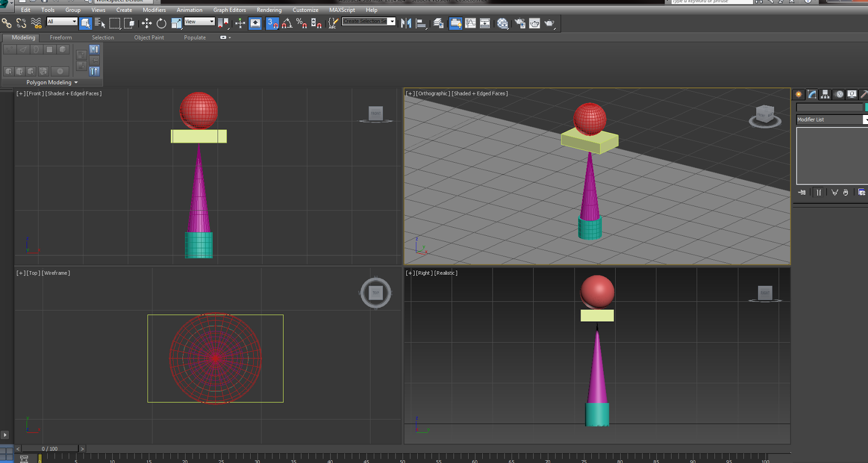
Task: Activate the Select and Rotate tool
Action: [161, 23]
